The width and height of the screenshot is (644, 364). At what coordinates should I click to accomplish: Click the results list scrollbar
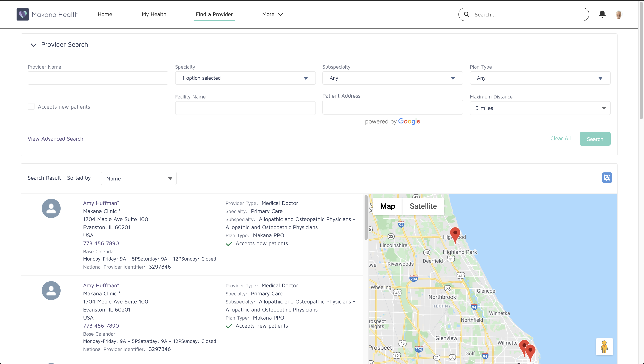(x=366, y=217)
